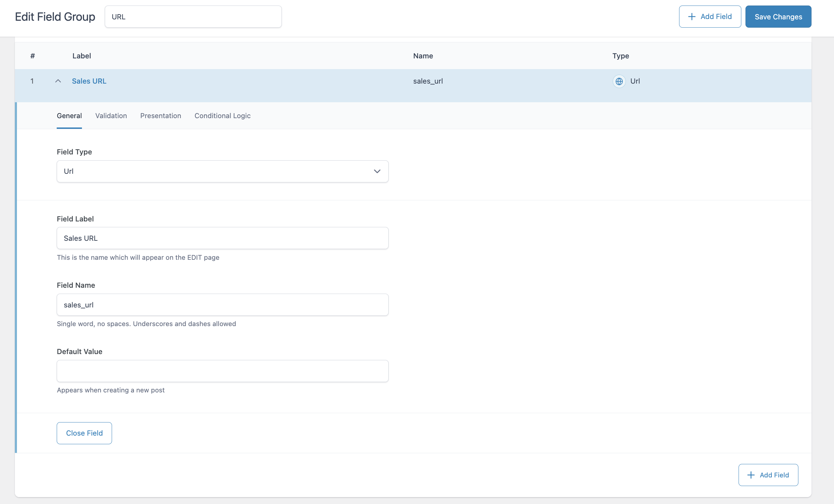Click inside the Field Label input
This screenshot has height=504, width=834.
pyautogui.click(x=222, y=238)
